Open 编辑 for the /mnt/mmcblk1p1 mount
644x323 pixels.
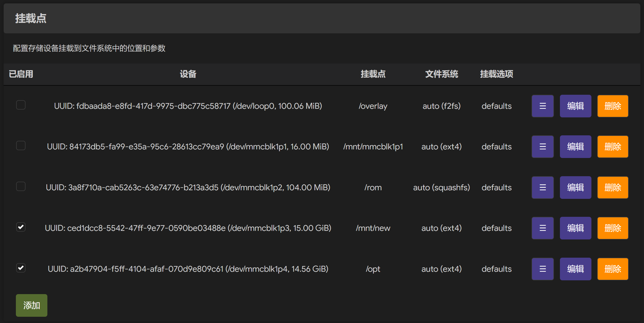(575, 147)
